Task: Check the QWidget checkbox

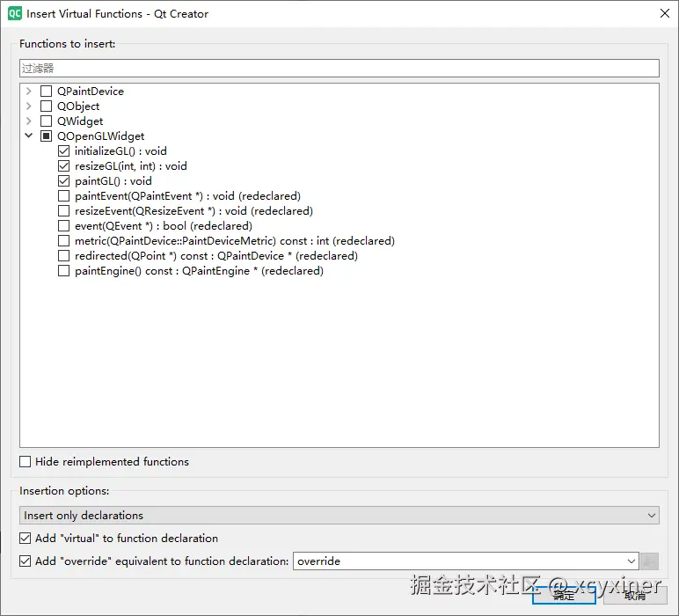Action: (x=46, y=121)
